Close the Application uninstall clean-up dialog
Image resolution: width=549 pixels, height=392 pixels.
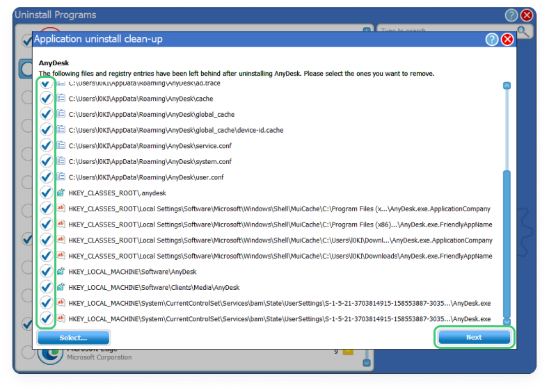pyautogui.click(x=507, y=40)
